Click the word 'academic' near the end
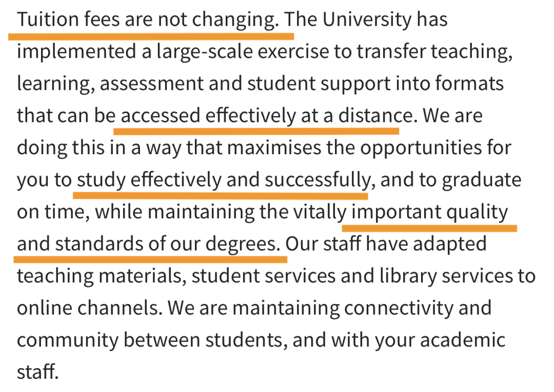 [x=463, y=341]
